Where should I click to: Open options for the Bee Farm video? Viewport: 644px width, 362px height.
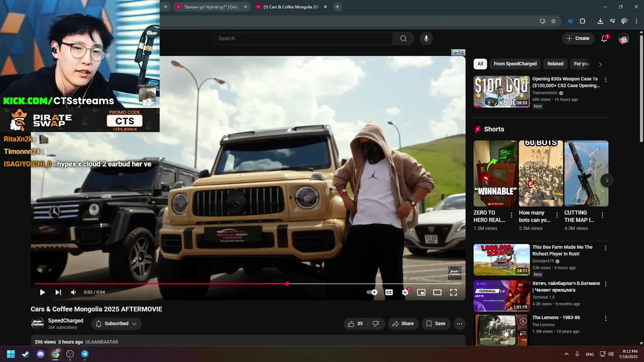click(x=605, y=248)
